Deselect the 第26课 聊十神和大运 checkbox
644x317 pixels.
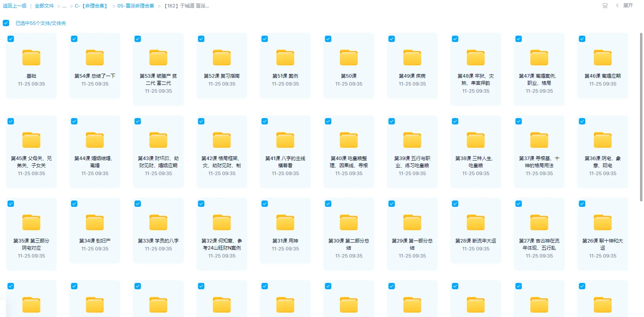click(x=582, y=204)
